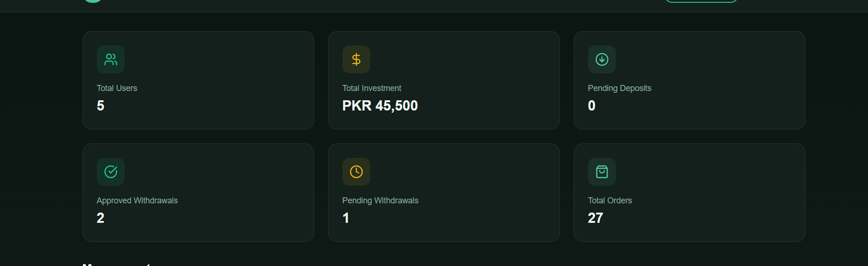
Task: Click the total orders count of 27
Action: 596,218
